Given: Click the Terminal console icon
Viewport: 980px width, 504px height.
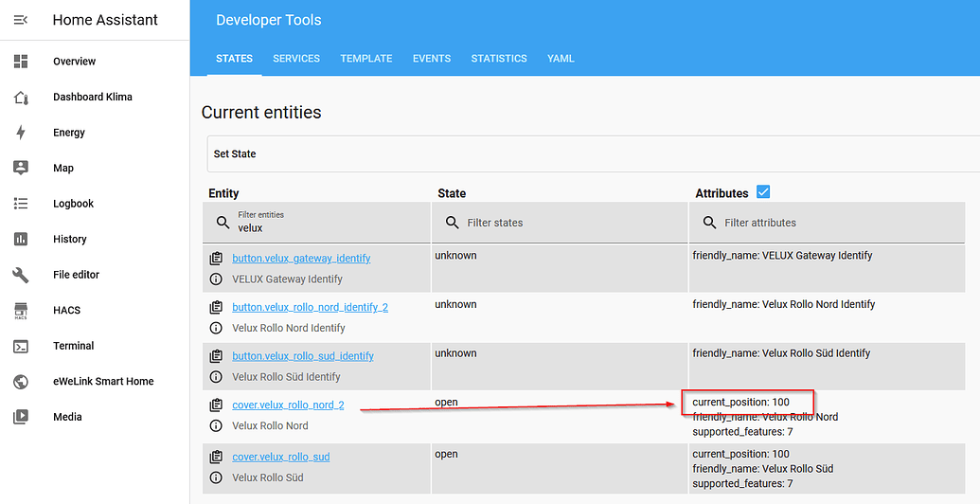Looking at the screenshot, I should pyautogui.click(x=21, y=346).
